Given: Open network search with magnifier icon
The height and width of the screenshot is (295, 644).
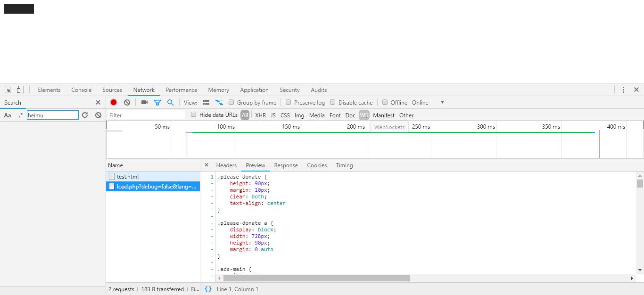Looking at the screenshot, I should pyautogui.click(x=170, y=102).
